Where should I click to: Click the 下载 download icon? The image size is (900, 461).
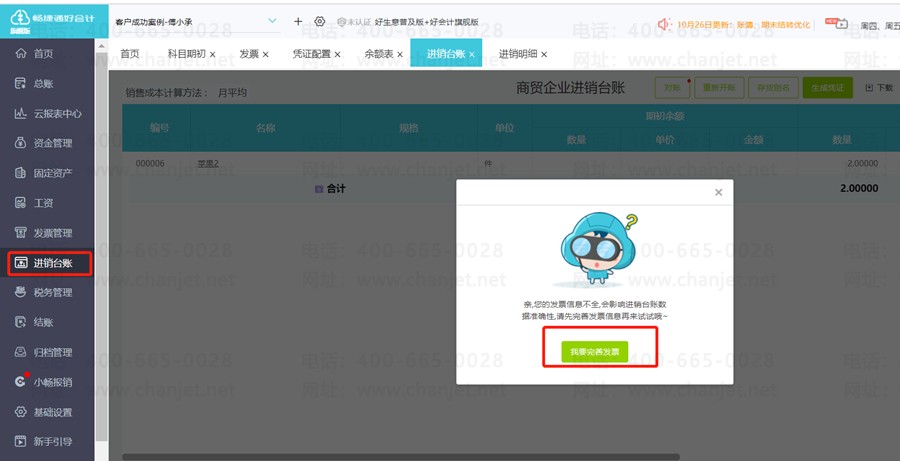869,88
